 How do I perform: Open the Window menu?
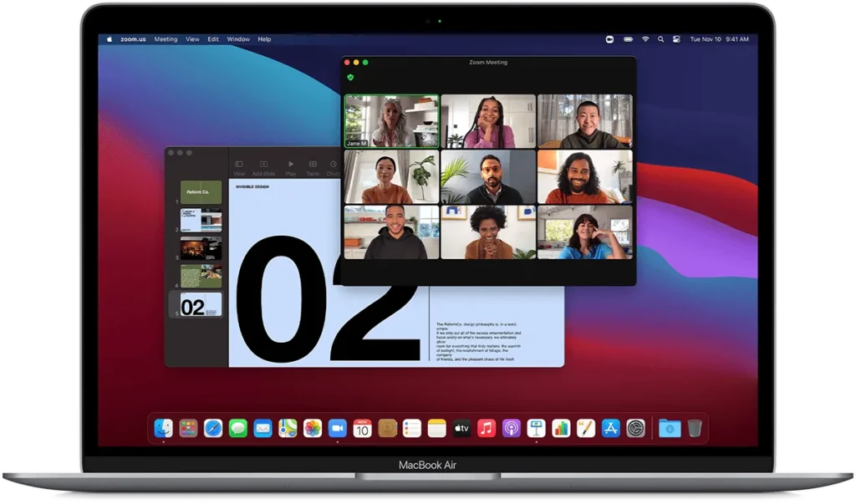click(x=238, y=39)
